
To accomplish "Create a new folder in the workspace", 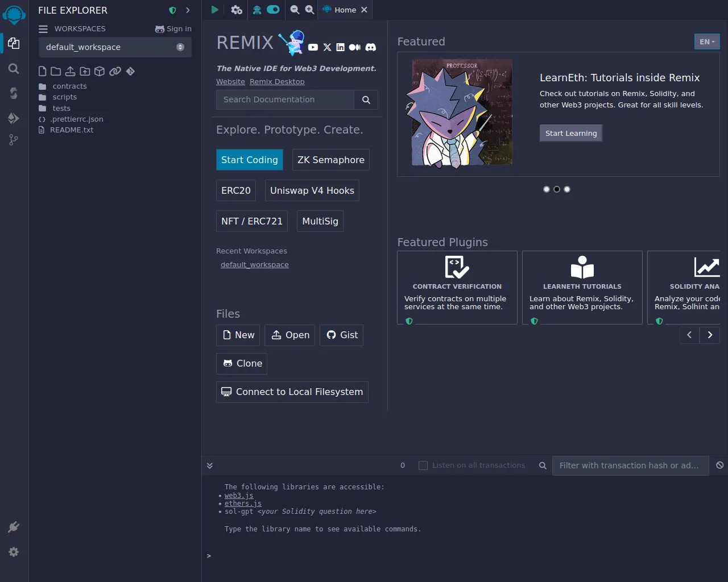I will point(56,71).
